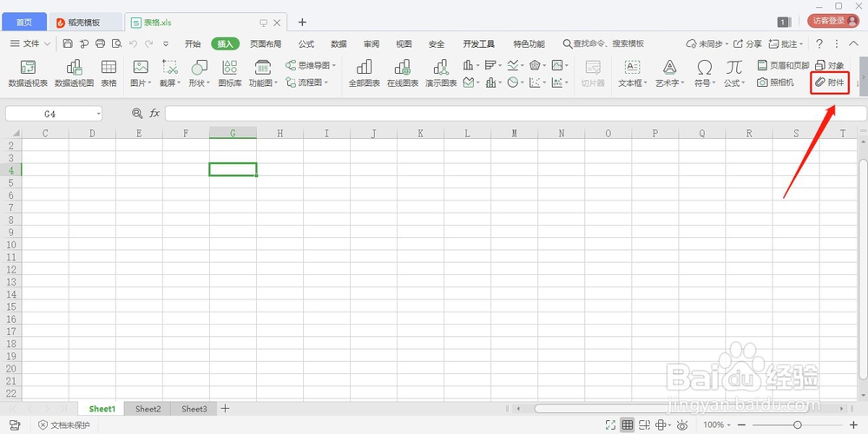Open 页眉和页脚 header and footer
This screenshot has width=868, height=434.
(783, 65)
